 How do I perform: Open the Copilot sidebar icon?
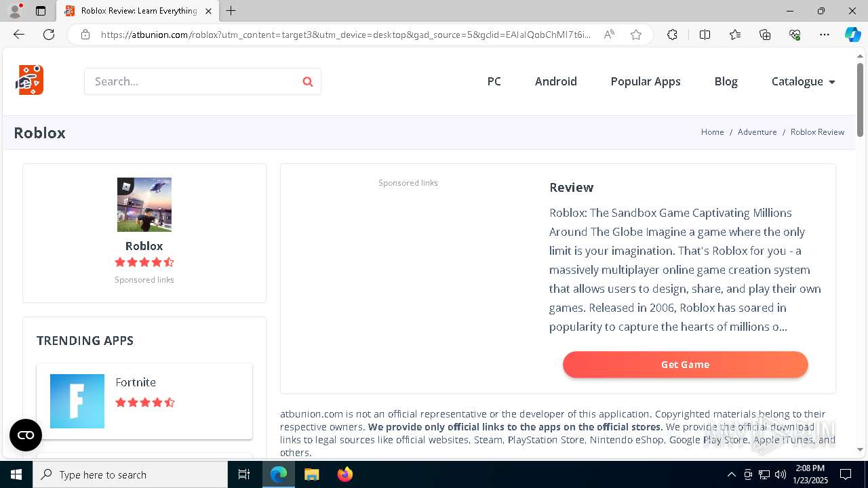852,35
